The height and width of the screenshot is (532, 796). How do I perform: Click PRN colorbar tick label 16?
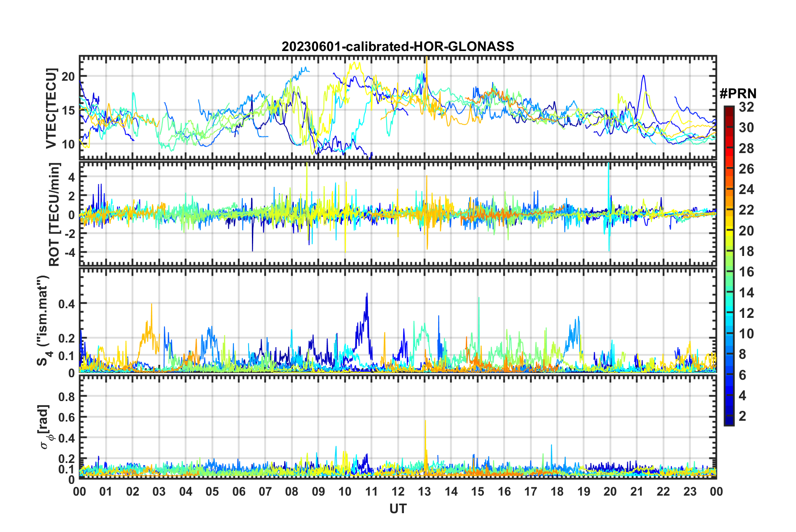[x=746, y=272]
